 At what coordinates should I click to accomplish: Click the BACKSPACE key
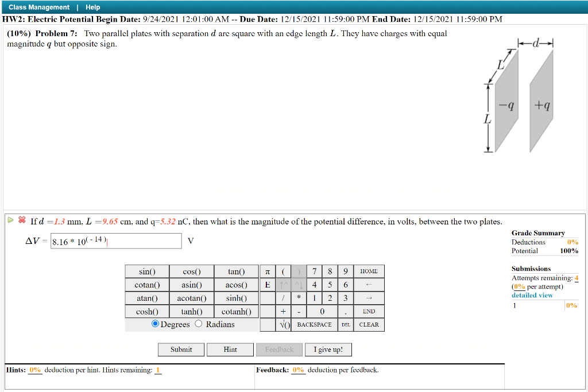click(x=314, y=325)
